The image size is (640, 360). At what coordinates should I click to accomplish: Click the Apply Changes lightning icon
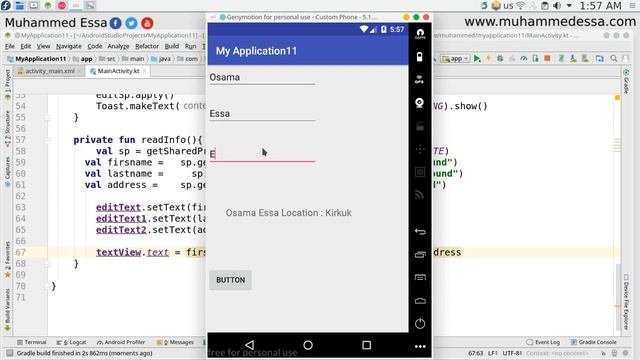tap(489, 59)
